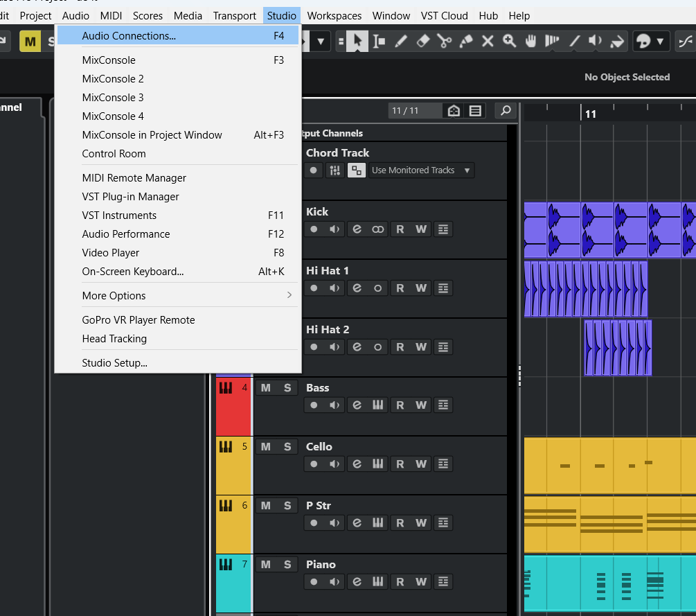The height and width of the screenshot is (616, 696).
Task: Record-enable the Chord Track
Action: [314, 170]
